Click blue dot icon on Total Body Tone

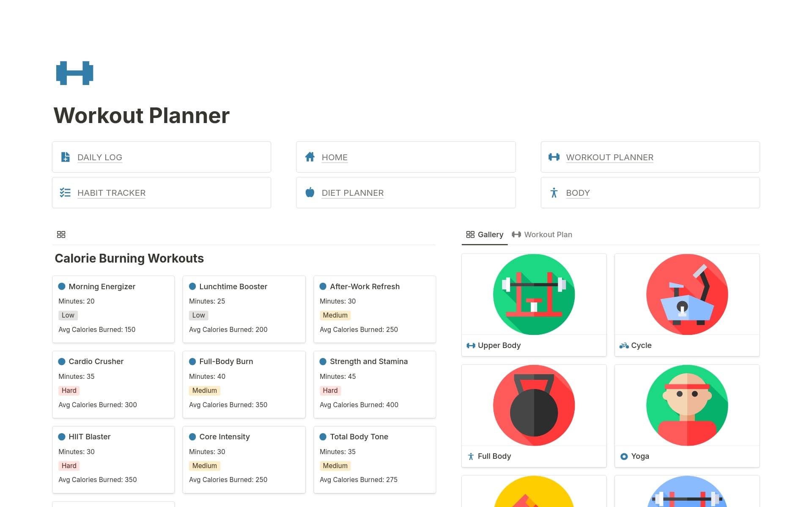pos(323,437)
